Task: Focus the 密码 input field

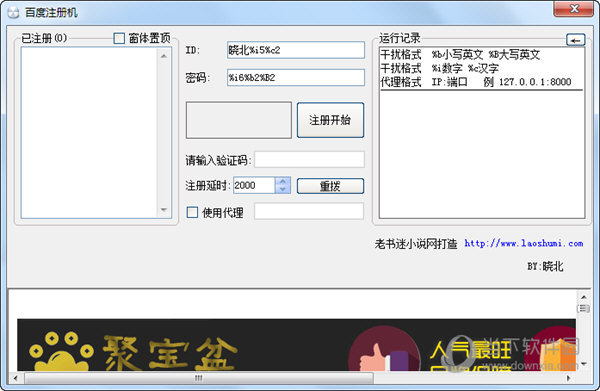Action: point(296,78)
